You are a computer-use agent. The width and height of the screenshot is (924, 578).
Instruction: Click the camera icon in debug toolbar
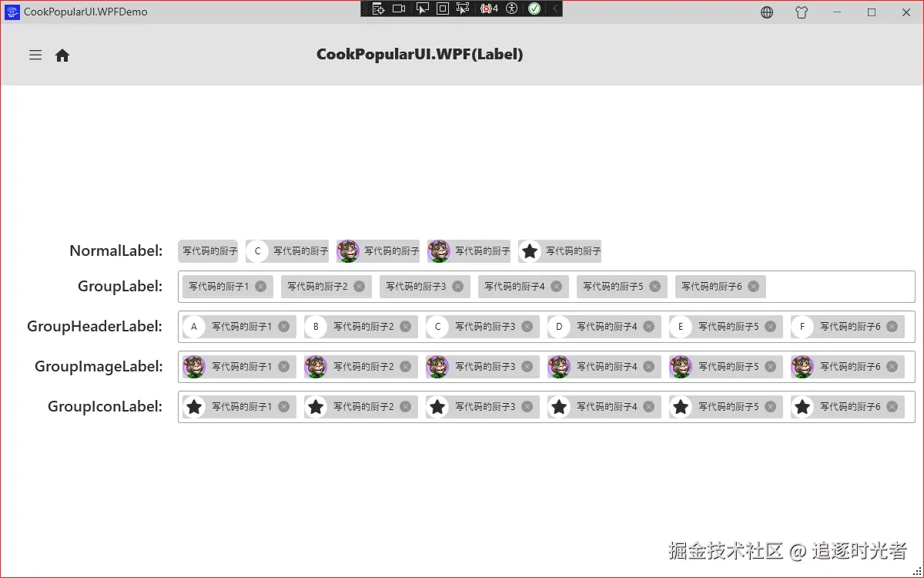pos(399,8)
